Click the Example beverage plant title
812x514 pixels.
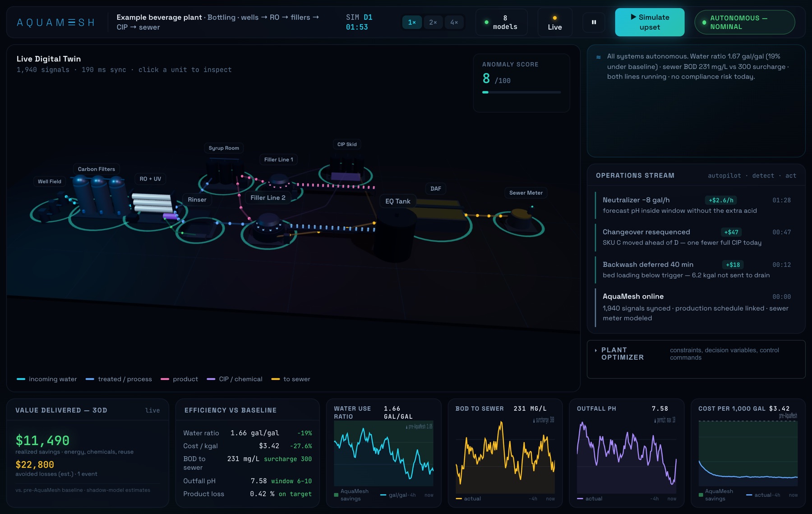click(159, 17)
